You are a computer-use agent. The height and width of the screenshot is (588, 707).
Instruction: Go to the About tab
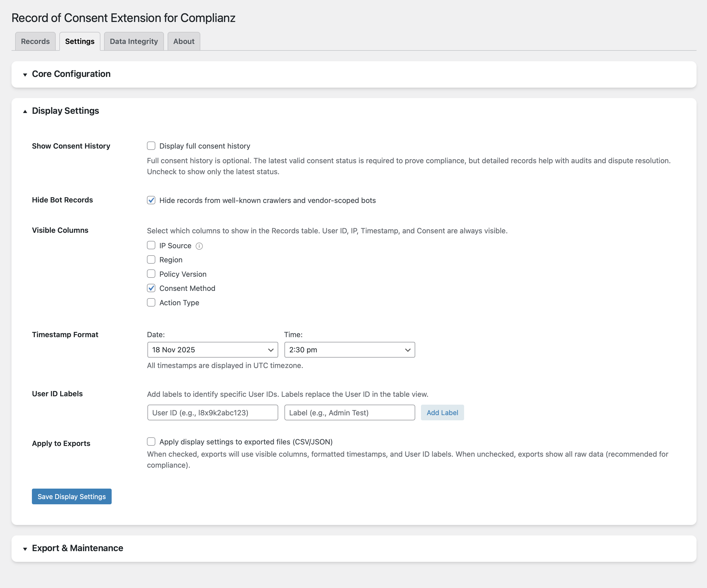pyautogui.click(x=184, y=41)
